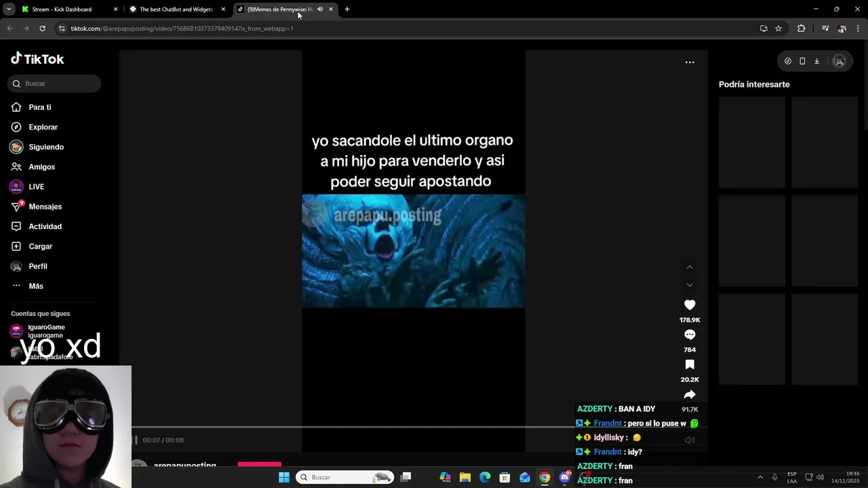This screenshot has height=488, width=868.
Task: Click the Pennywise meme video frame
Action: pos(414,251)
